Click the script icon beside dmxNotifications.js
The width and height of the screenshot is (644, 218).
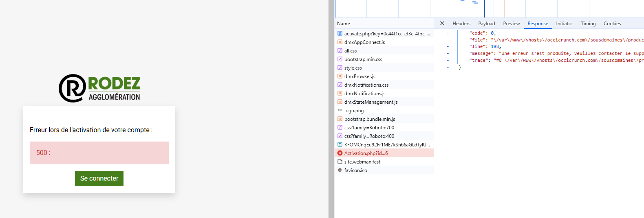tap(340, 93)
